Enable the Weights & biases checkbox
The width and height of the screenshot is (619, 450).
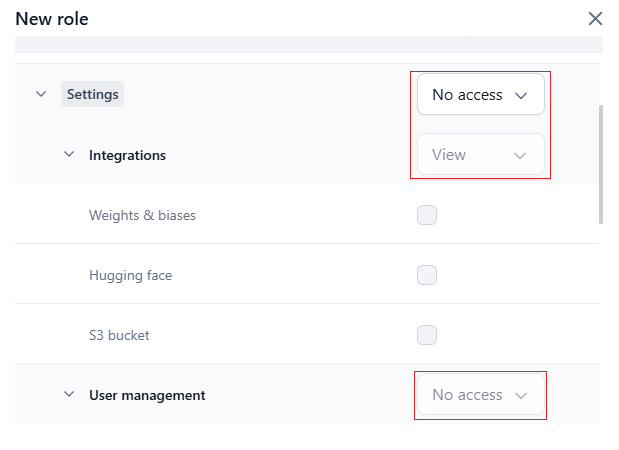pos(427,215)
